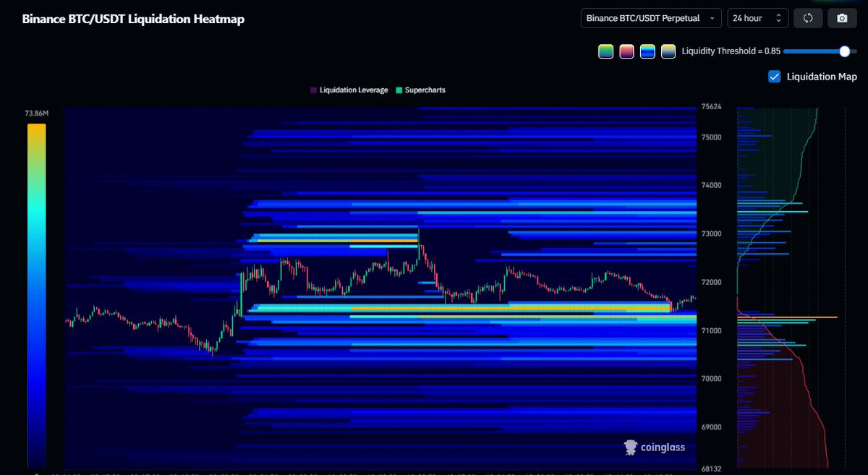The width and height of the screenshot is (868, 475).
Task: Select the pink-purple gradient color theme
Action: point(626,51)
